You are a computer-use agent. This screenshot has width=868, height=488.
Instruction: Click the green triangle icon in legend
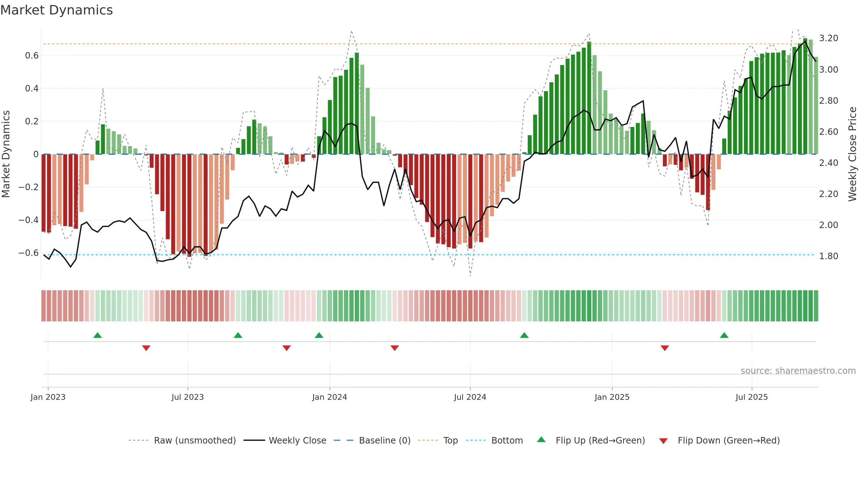(x=541, y=440)
